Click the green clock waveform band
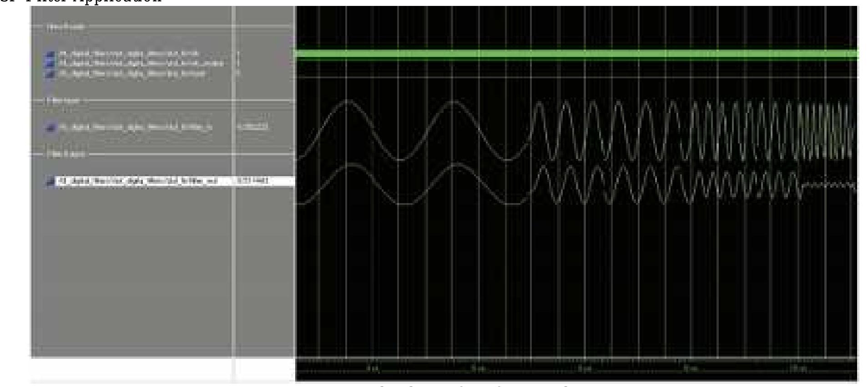This screenshot has height=387, width=868. pyautogui.click(x=577, y=55)
